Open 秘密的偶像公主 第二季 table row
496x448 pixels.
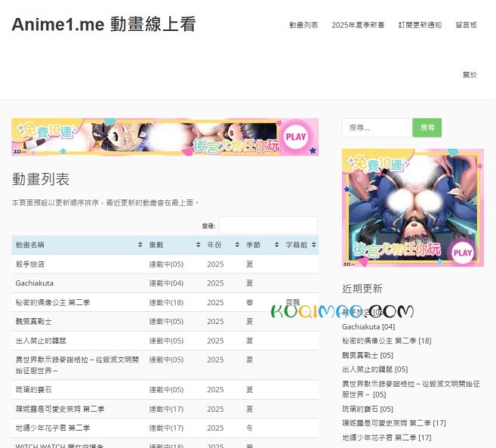pos(53,302)
